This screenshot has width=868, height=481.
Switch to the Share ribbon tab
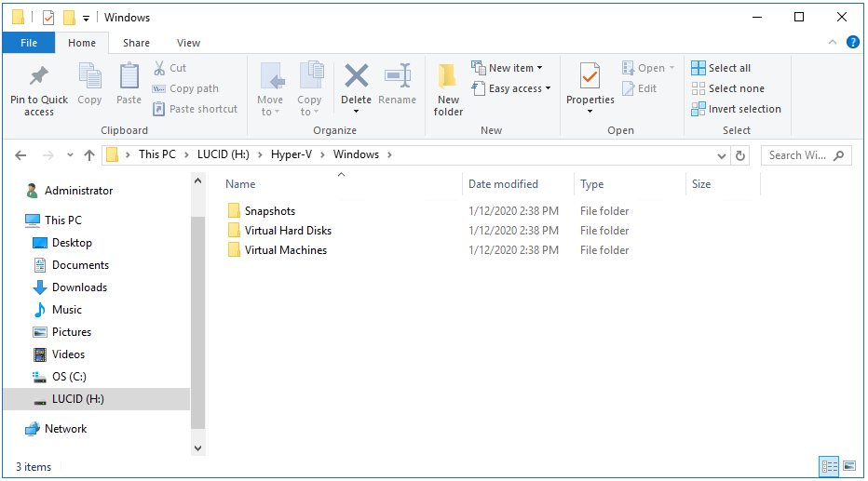136,43
